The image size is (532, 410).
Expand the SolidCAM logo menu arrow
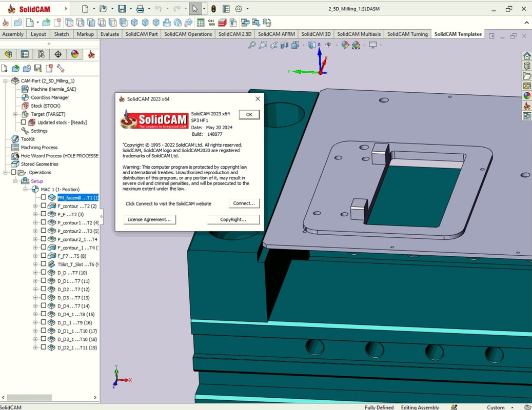pyautogui.click(x=66, y=9)
